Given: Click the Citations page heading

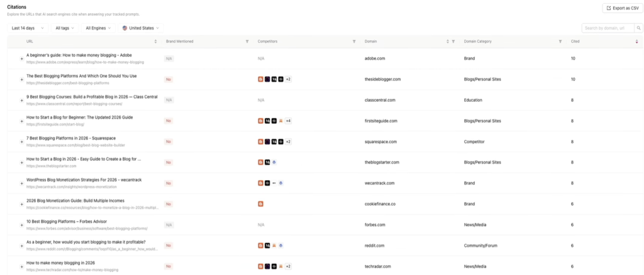Looking at the screenshot, I should point(17,7).
